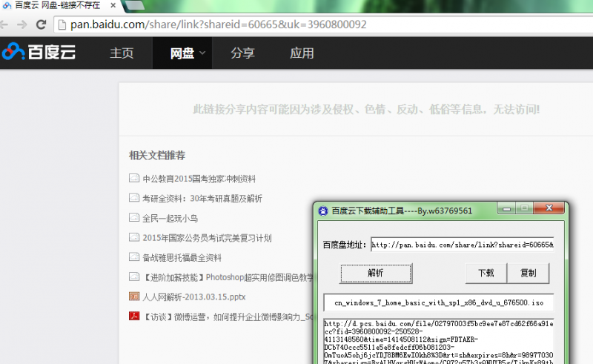The image size is (593, 364).
Task: Click the 百度云下载辅助工具 title bar icon
Action: 323,211
